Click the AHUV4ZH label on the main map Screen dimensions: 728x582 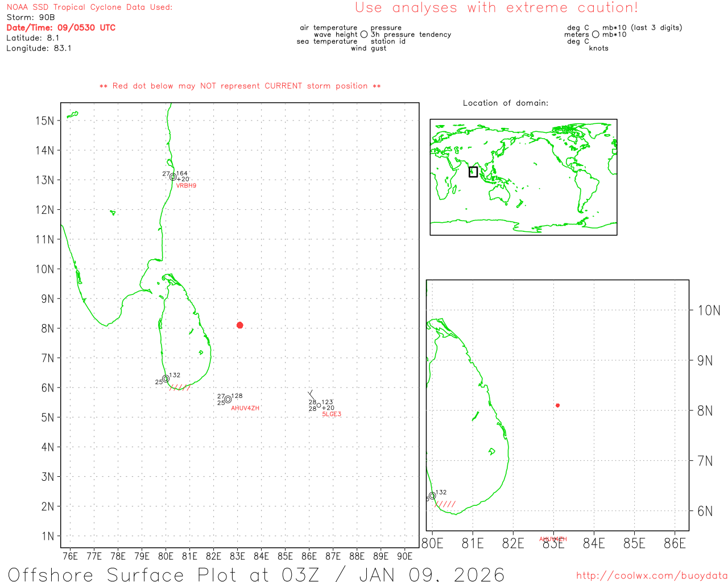point(245,408)
